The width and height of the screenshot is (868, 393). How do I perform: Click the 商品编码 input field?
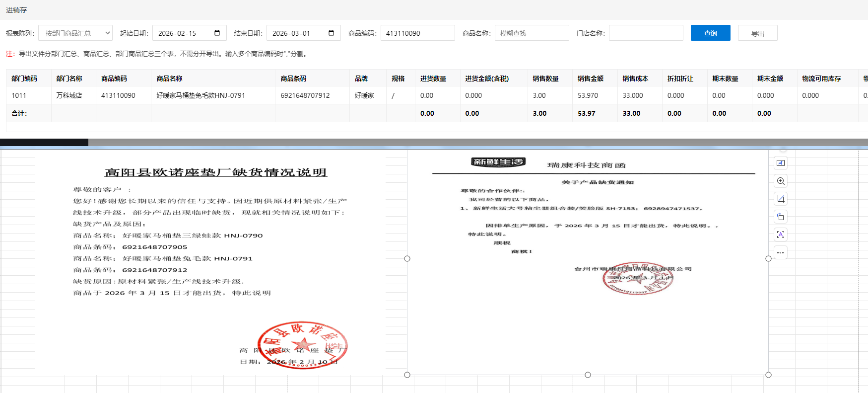(417, 33)
